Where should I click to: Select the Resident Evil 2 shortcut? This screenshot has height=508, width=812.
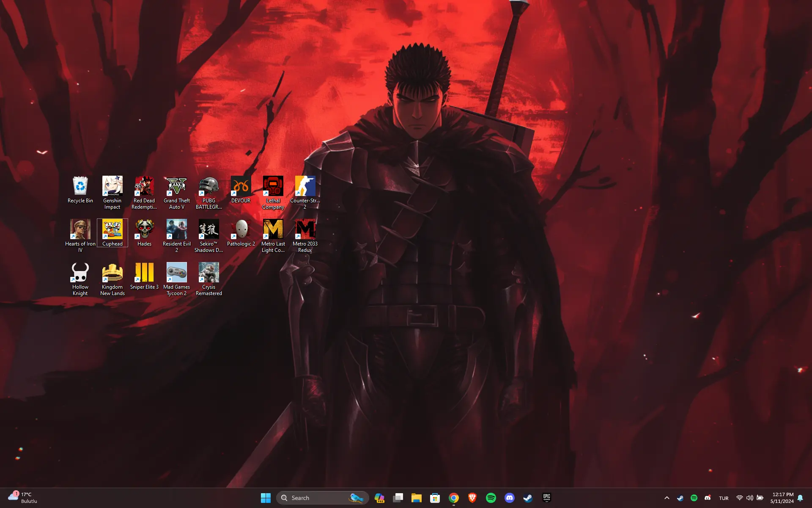click(x=177, y=236)
